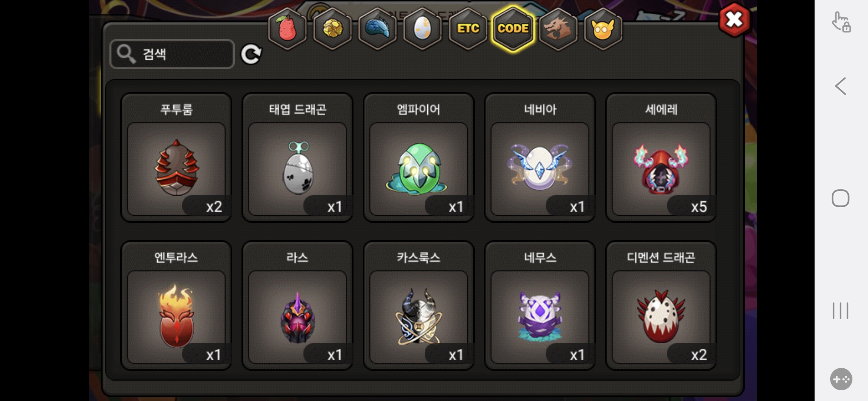This screenshot has width=868, height=401.
Task: Choose the 태엽 드래곤 egg
Action: pos(297,157)
